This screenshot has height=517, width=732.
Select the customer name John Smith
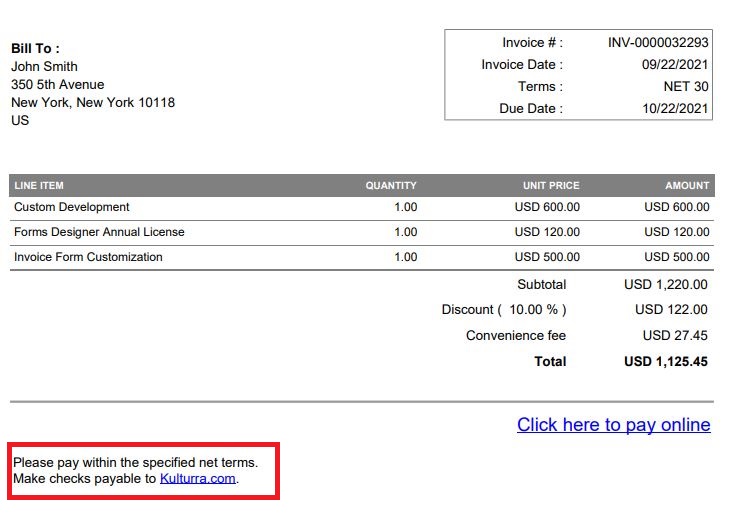click(x=44, y=66)
